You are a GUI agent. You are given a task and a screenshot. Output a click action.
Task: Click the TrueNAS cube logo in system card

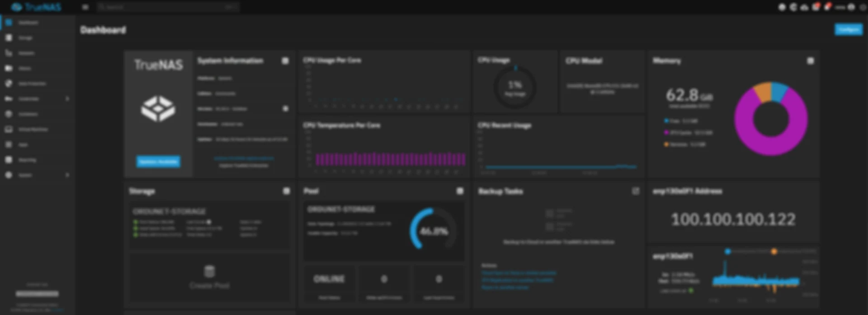tap(158, 109)
